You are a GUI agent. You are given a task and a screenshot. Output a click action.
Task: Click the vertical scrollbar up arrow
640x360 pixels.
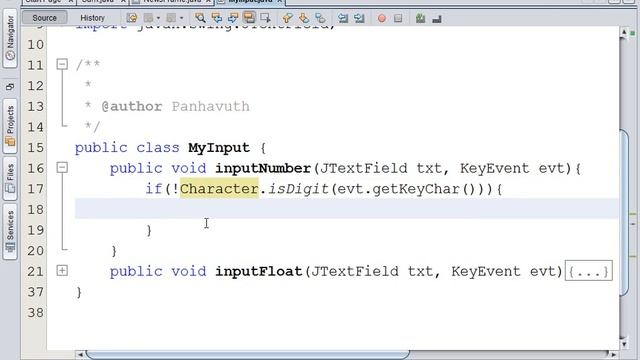(x=623, y=33)
